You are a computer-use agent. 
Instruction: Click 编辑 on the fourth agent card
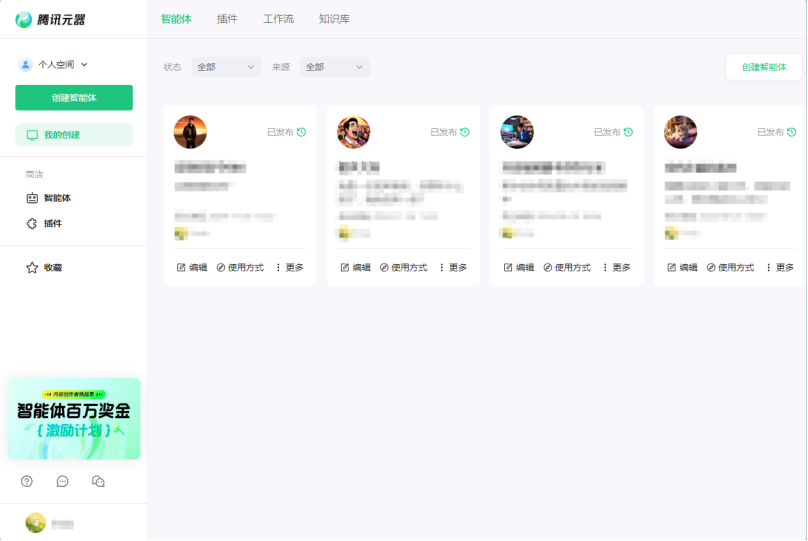coord(682,267)
